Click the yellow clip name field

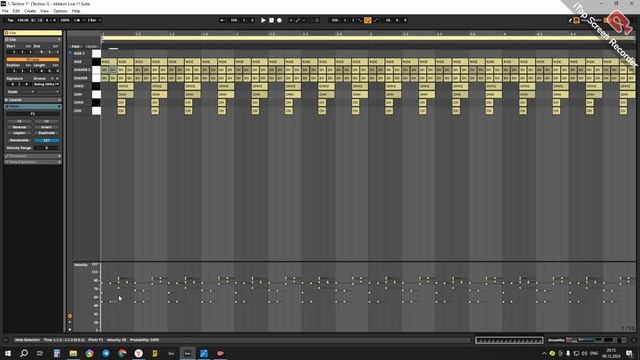(x=33, y=33)
